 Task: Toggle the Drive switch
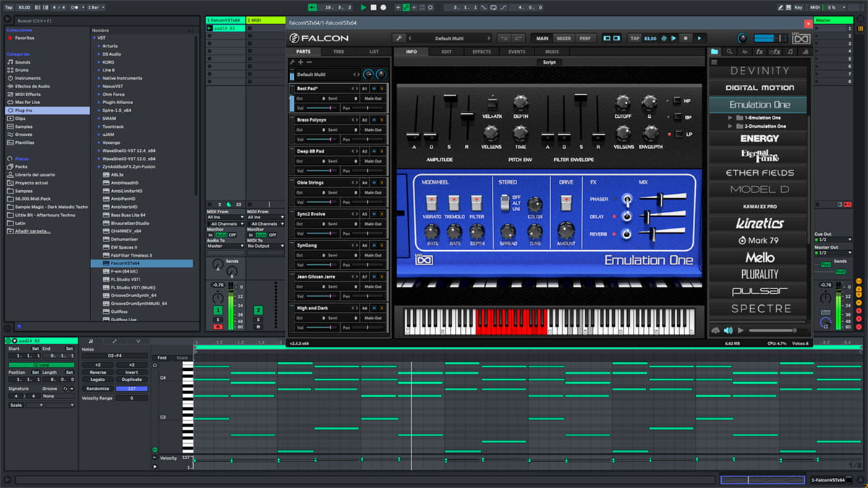[566, 203]
